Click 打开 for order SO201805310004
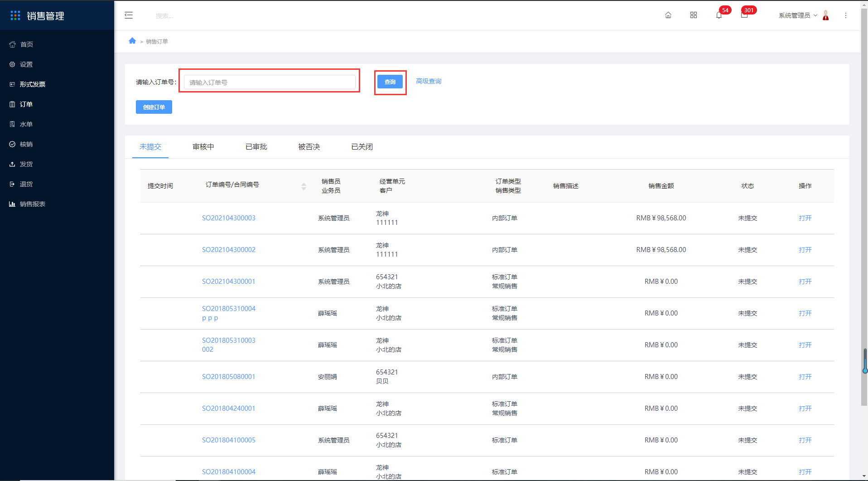This screenshot has height=481, width=868. [805, 313]
